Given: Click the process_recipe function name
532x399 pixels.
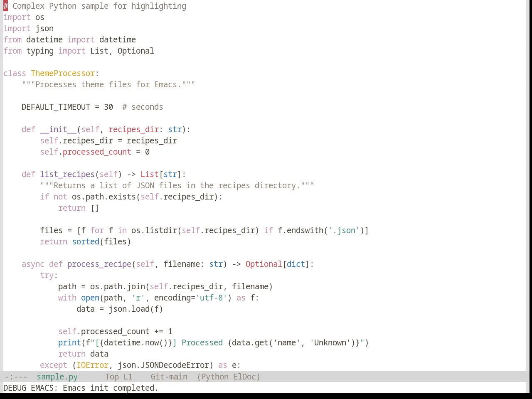Looking at the screenshot, I should pyautogui.click(x=99, y=264).
